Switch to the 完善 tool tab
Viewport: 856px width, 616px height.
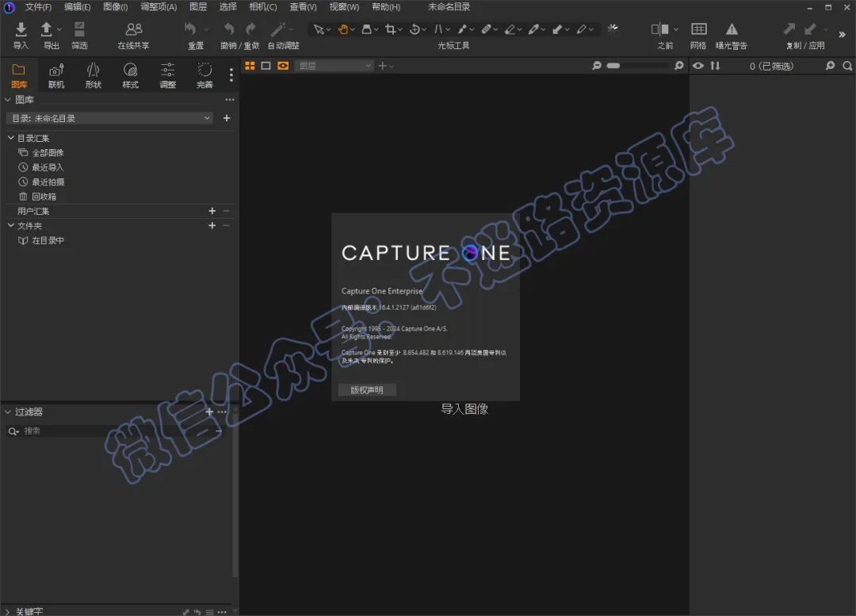[x=204, y=75]
